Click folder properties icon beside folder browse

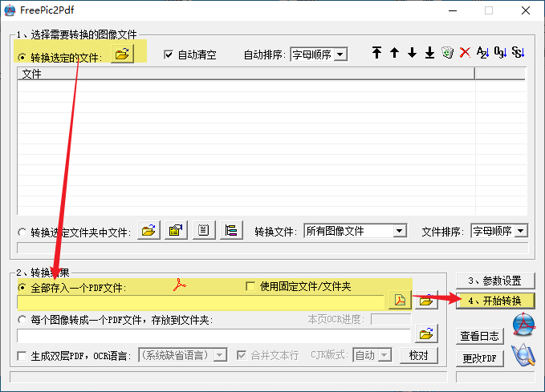coord(177,230)
